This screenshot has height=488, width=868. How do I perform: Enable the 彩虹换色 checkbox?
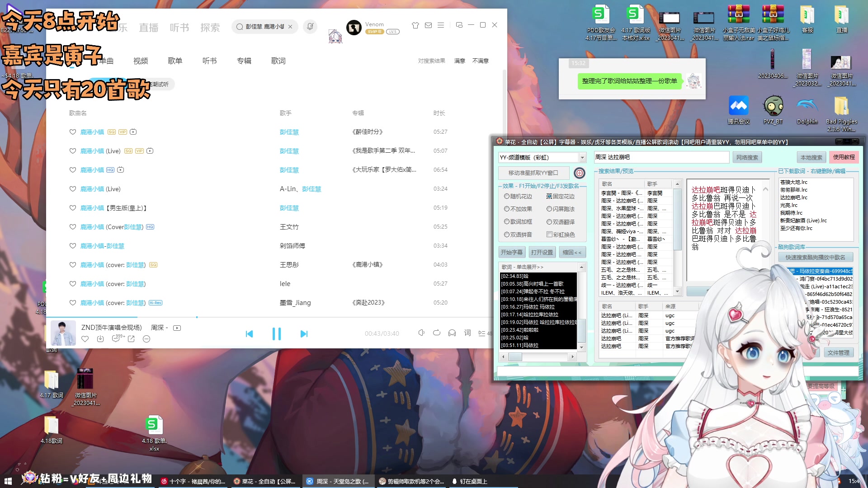550,234
